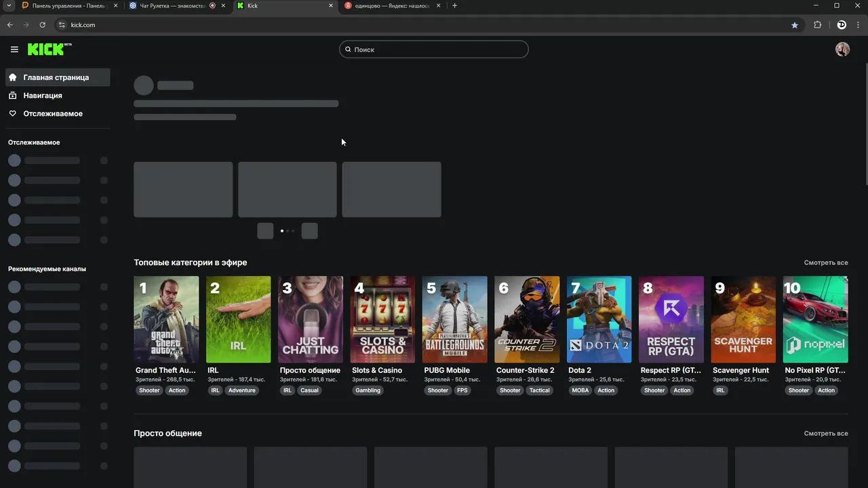The width and height of the screenshot is (868, 488).
Task: Click the KICK logo
Action: coord(50,49)
